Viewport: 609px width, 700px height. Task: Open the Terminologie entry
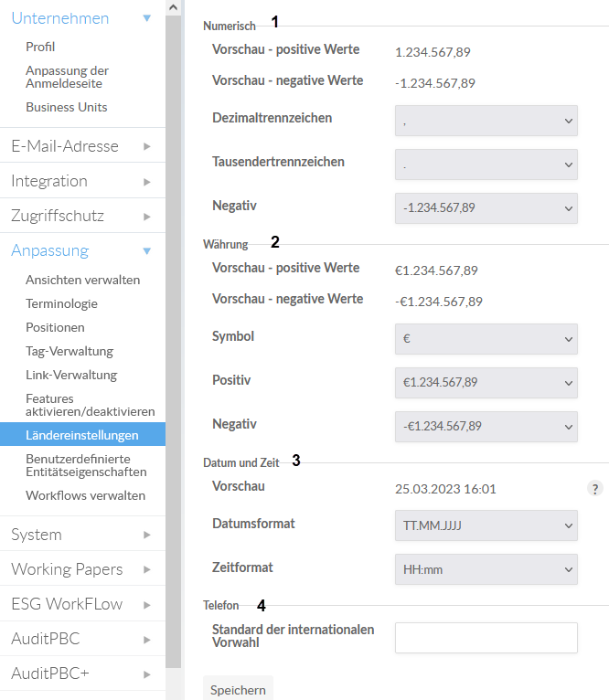tap(61, 303)
